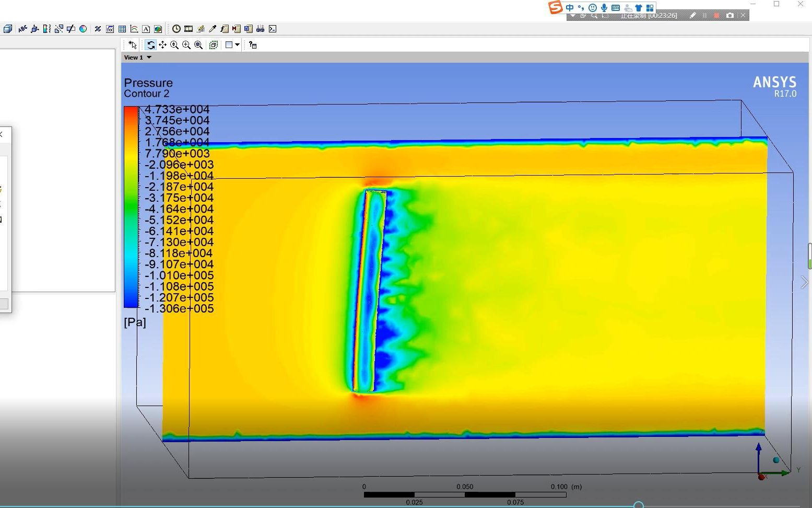This screenshot has height=508, width=812.
Task: Insert a Coordinate Frame
Action: click(x=35, y=29)
